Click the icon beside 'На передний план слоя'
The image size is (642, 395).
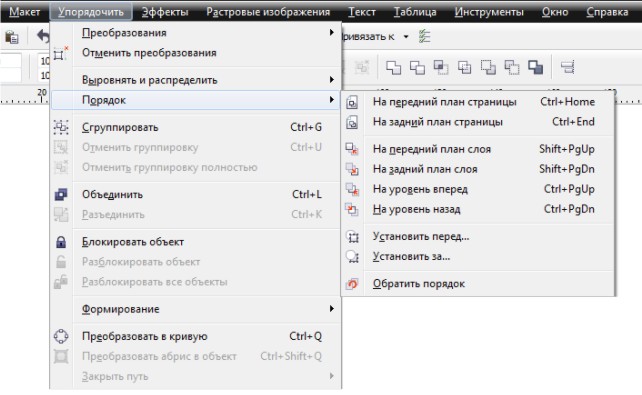click(352, 149)
